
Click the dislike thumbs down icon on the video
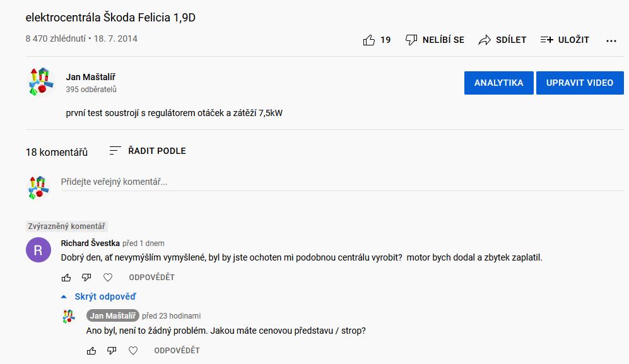[x=411, y=40]
